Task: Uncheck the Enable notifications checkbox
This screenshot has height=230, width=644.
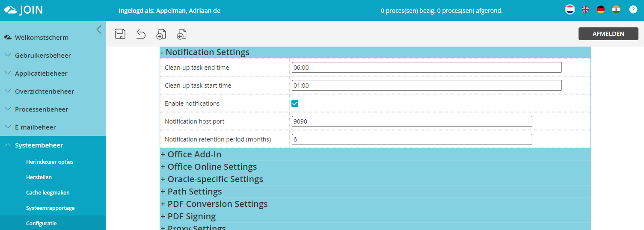Action: pyautogui.click(x=295, y=103)
